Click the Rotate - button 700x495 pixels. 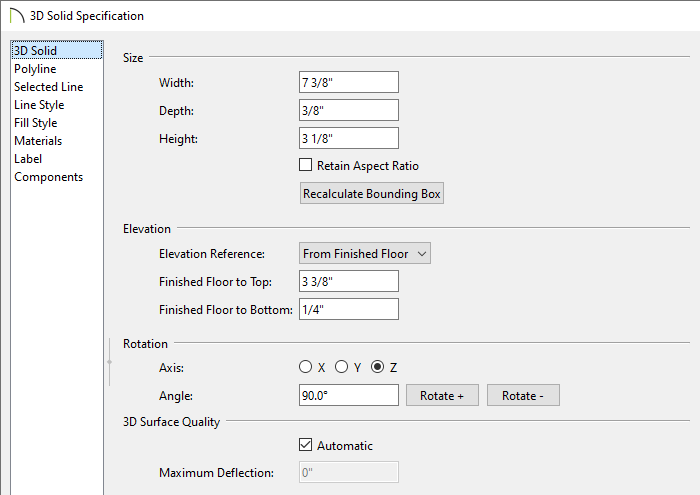523,395
